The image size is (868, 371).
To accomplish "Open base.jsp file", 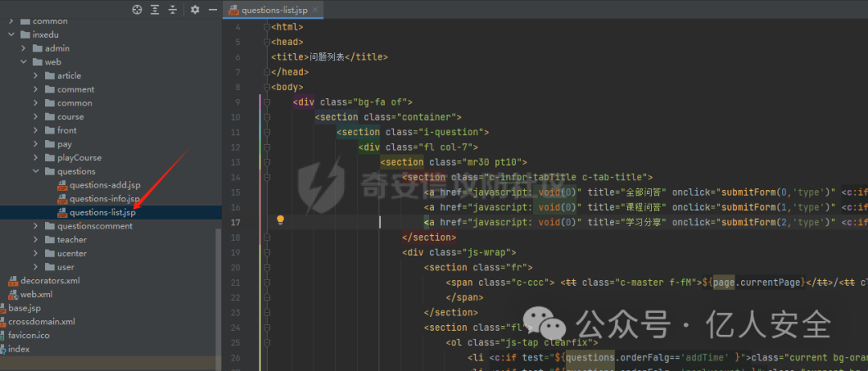I will coord(24,307).
